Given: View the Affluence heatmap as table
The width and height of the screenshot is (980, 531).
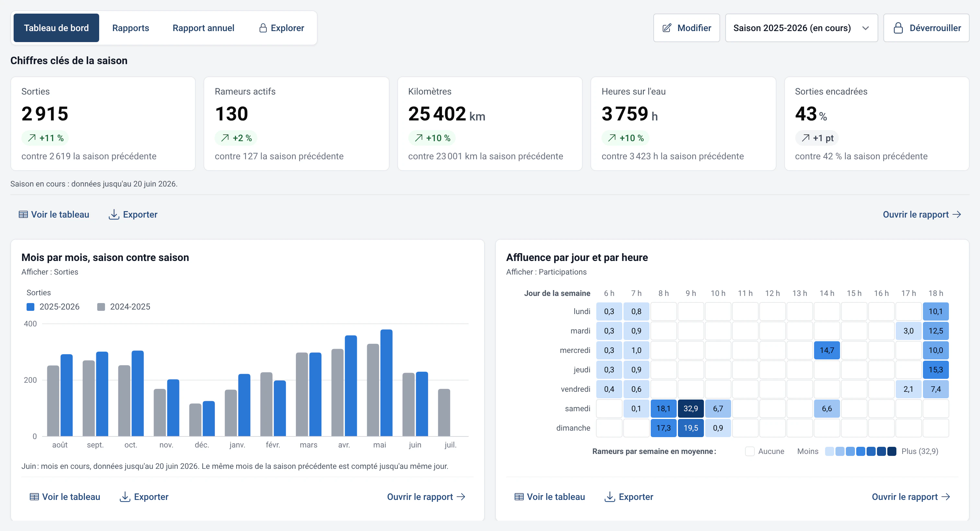Looking at the screenshot, I should [550, 497].
